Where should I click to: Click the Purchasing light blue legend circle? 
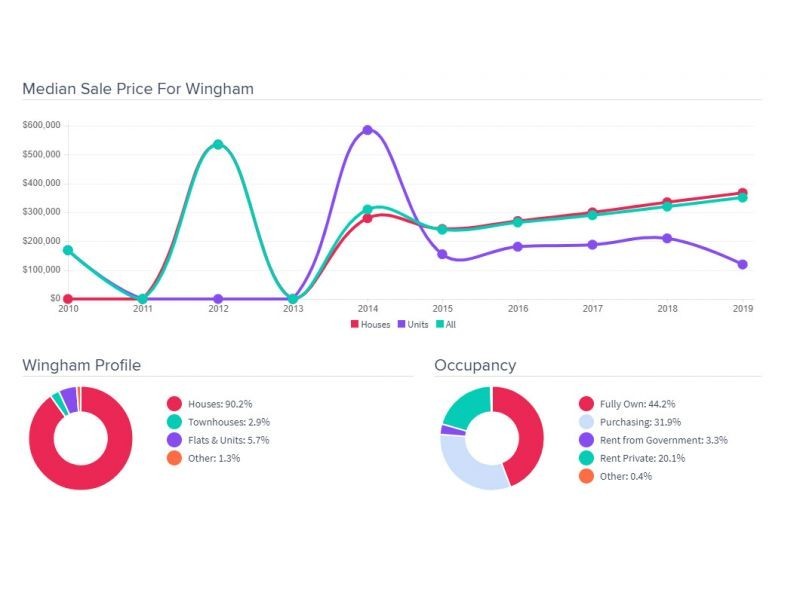[587, 422]
